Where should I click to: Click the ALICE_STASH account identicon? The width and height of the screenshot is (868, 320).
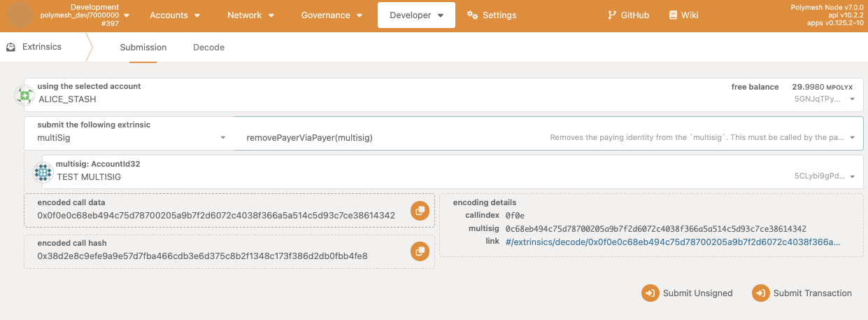click(x=25, y=95)
